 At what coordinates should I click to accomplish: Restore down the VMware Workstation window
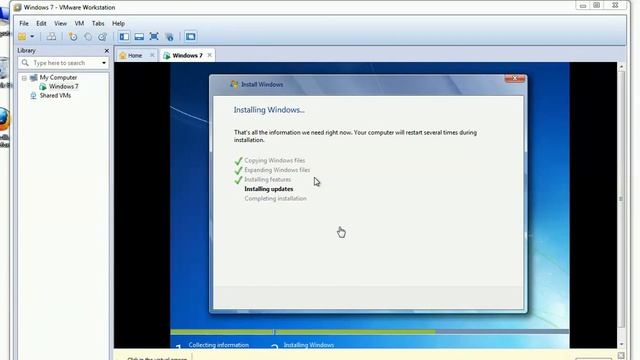(x=597, y=5)
